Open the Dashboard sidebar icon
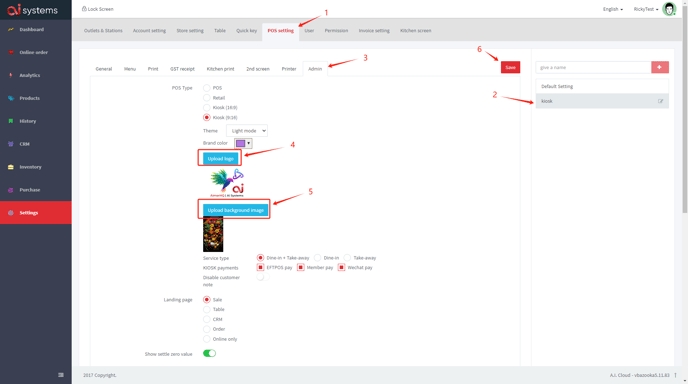688x384 pixels. coord(11,29)
